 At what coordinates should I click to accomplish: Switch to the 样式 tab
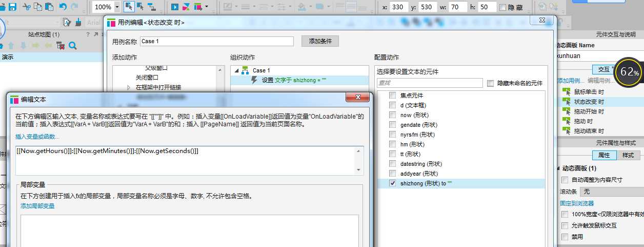pos(628,155)
